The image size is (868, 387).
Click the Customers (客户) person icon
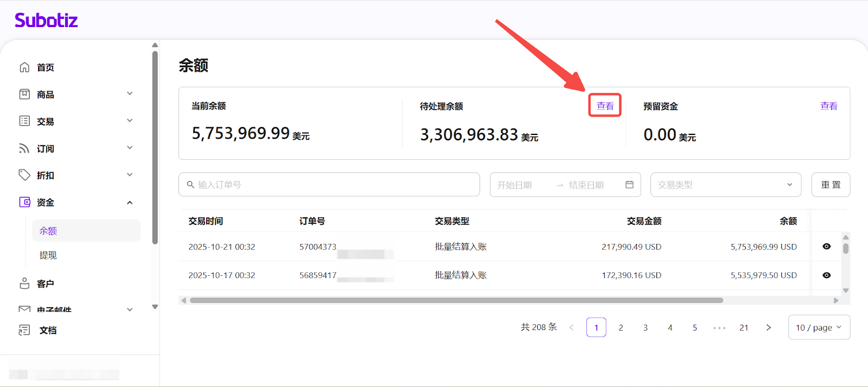tap(24, 283)
